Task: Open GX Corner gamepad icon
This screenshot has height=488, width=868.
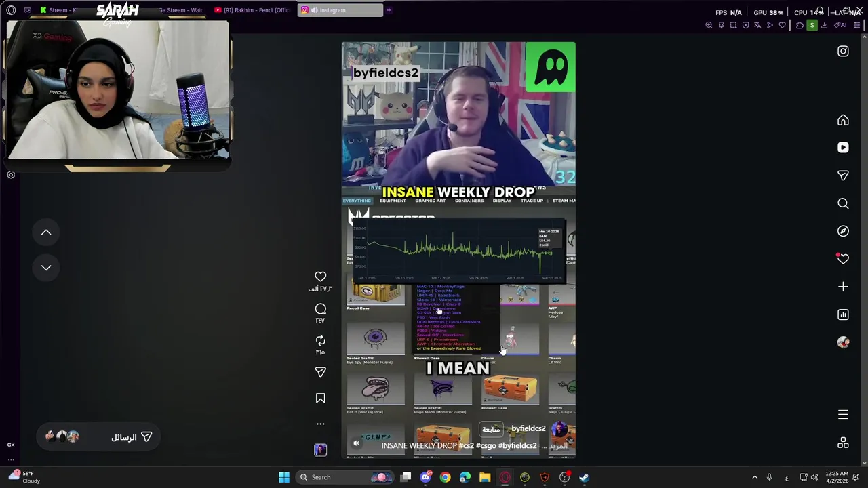Action: (x=28, y=10)
